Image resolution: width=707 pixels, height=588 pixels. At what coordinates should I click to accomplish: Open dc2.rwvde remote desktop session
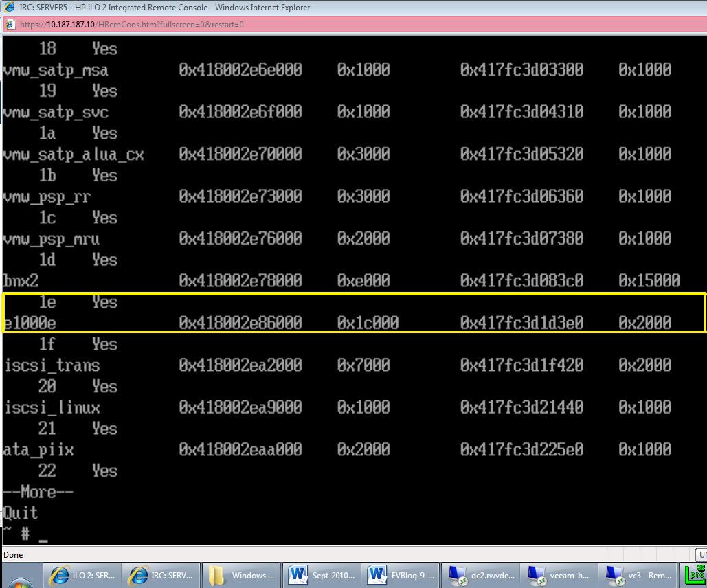pyautogui.click(x=480, y=576)
